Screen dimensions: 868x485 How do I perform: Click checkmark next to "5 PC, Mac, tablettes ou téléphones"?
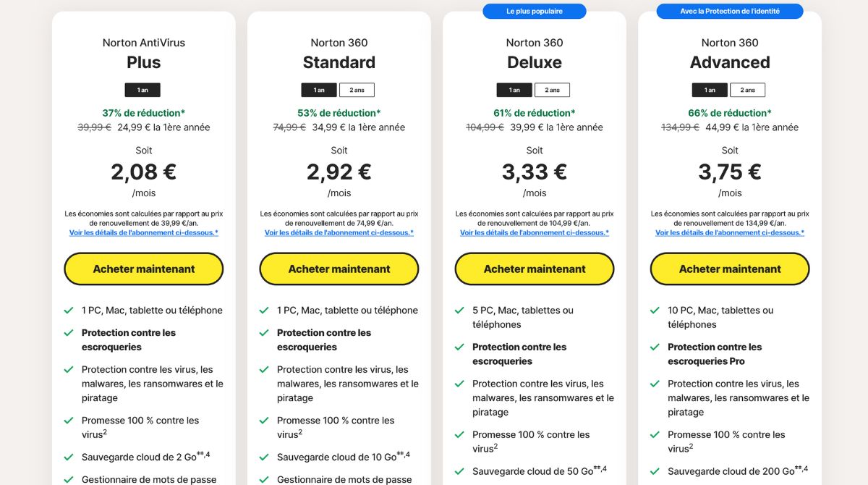point(460,310)
